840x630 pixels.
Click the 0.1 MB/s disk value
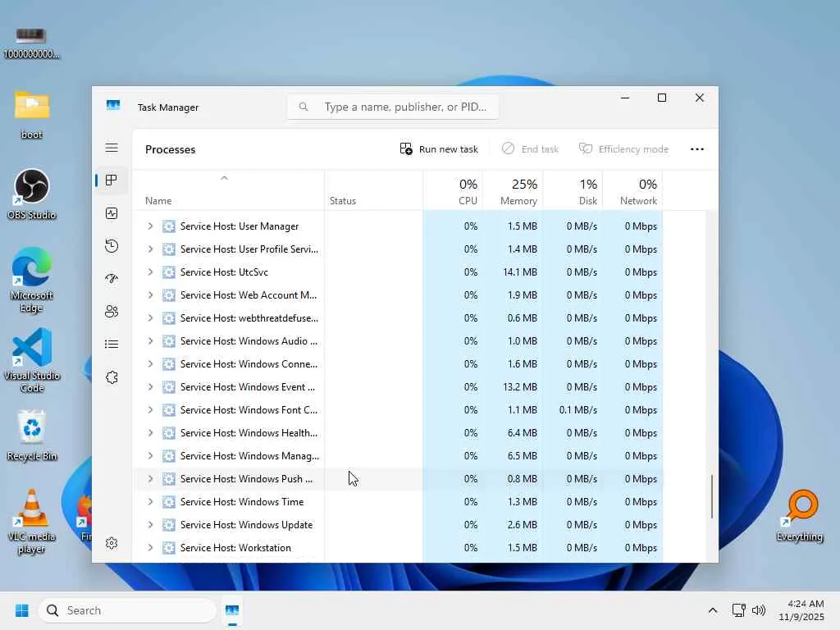tap(578, 410)
